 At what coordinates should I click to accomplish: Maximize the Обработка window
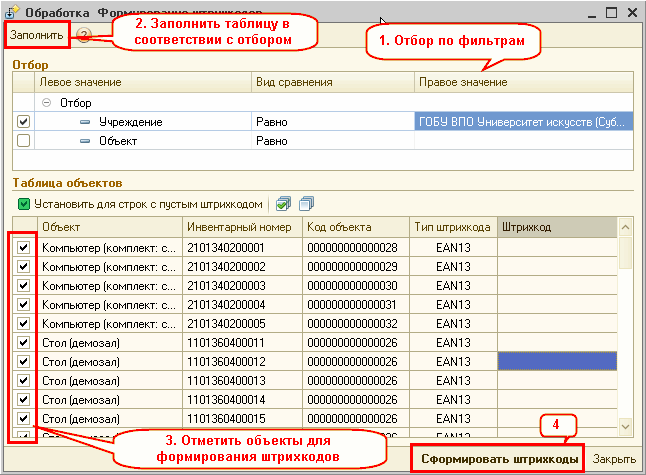[611, 12]
